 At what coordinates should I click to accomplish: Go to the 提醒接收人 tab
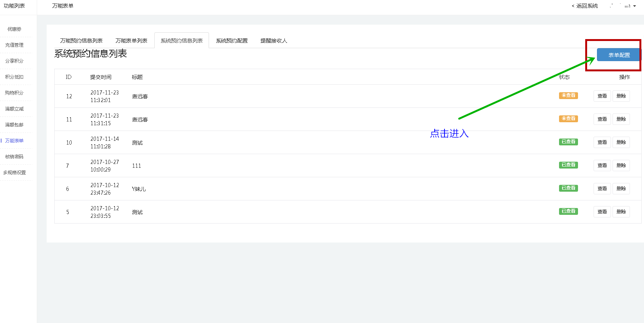pos(273,41)
